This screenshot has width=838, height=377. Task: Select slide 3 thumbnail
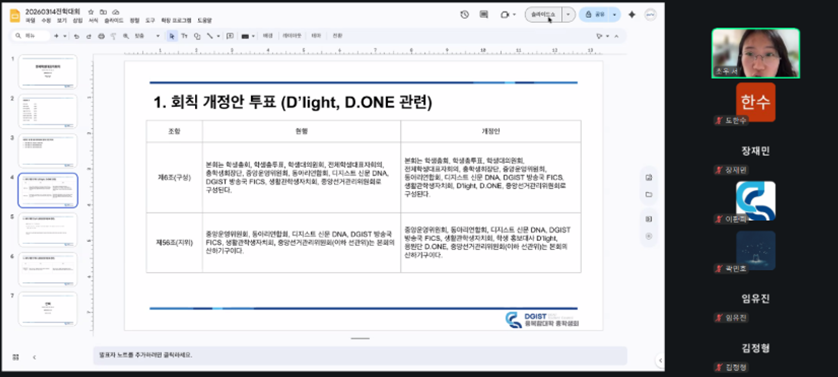(x=48, y=151)
